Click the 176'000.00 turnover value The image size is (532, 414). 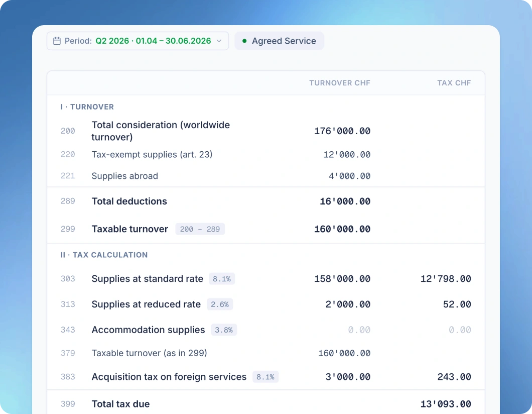[342, 131]
